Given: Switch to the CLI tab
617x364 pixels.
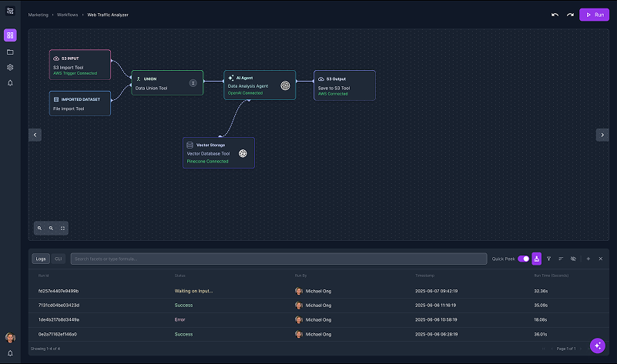Looking at the screenshot, I should [59, 259].
